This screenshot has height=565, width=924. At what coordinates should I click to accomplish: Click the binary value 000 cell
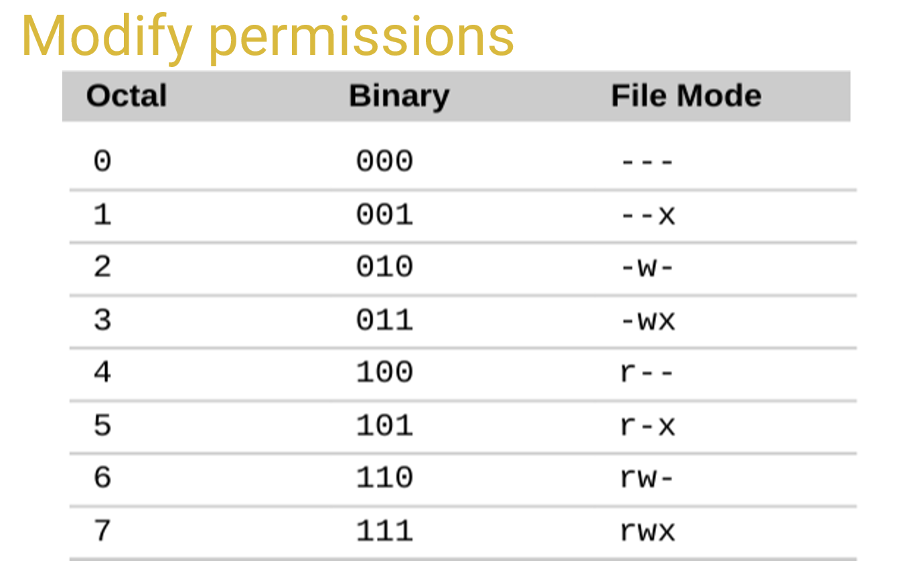coord(384,161)
